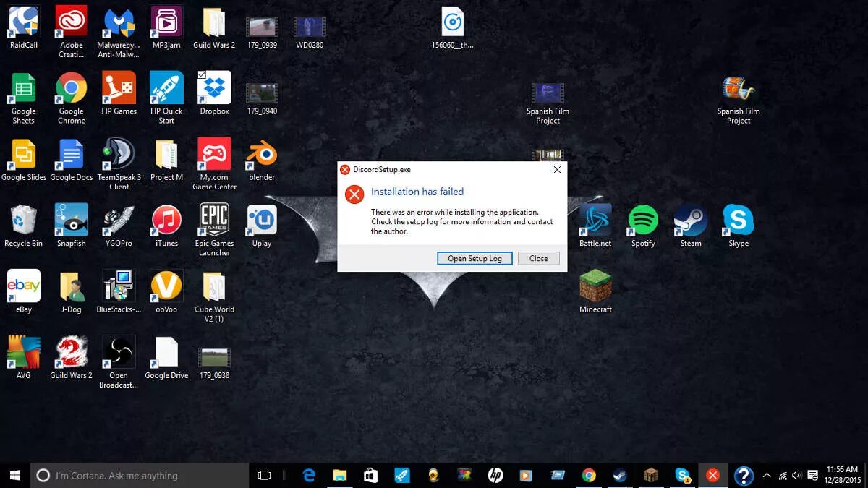This screenshot has height=488, width=868.
Task: Close the DiscordSetup.exe dialog with the X
Action: coord(557,169)
